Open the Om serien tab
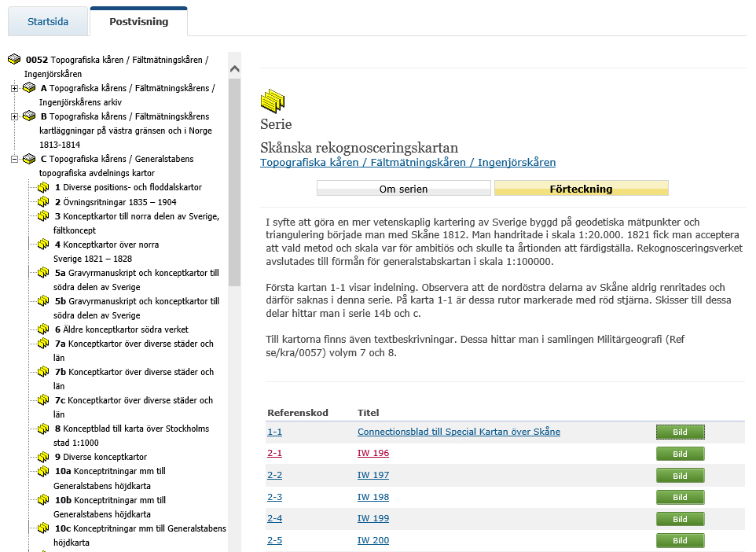 (x=404, y=189)
